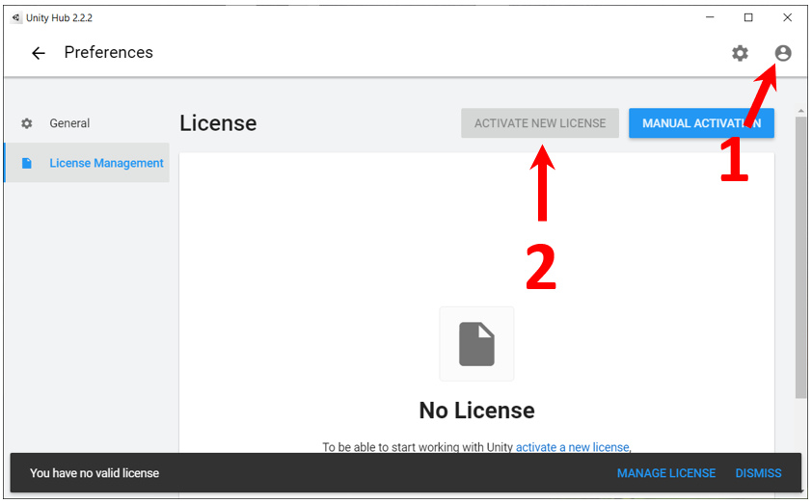Click the Manual Activation button
The height and width of the screenshot is (504, 812).
[701, 123]
